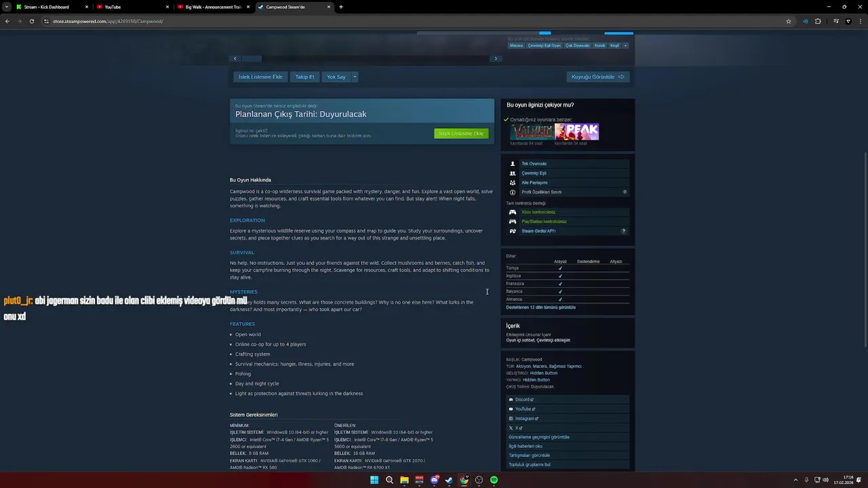
Task: Click the Tek Oyunculu single-player icon
Action: click(x=513, y=163)
